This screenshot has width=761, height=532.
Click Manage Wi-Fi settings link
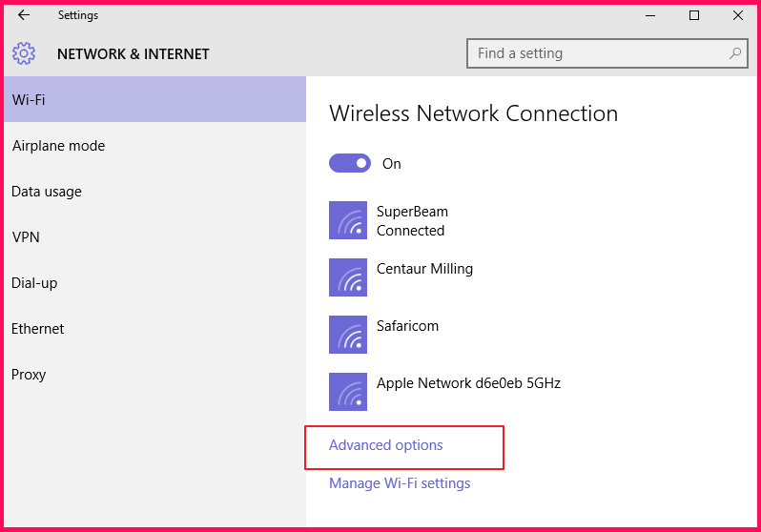(x=400, y=483)
